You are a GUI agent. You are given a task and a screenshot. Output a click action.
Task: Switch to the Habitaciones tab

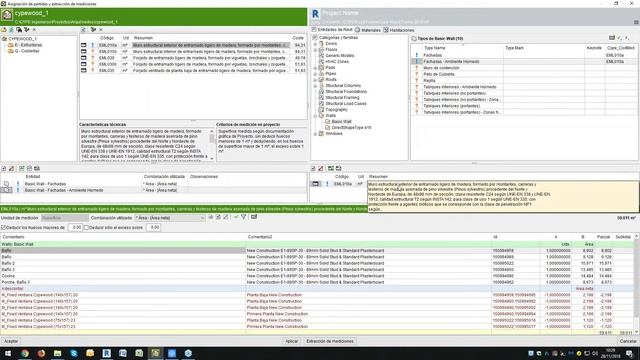[x=399, y=30]
